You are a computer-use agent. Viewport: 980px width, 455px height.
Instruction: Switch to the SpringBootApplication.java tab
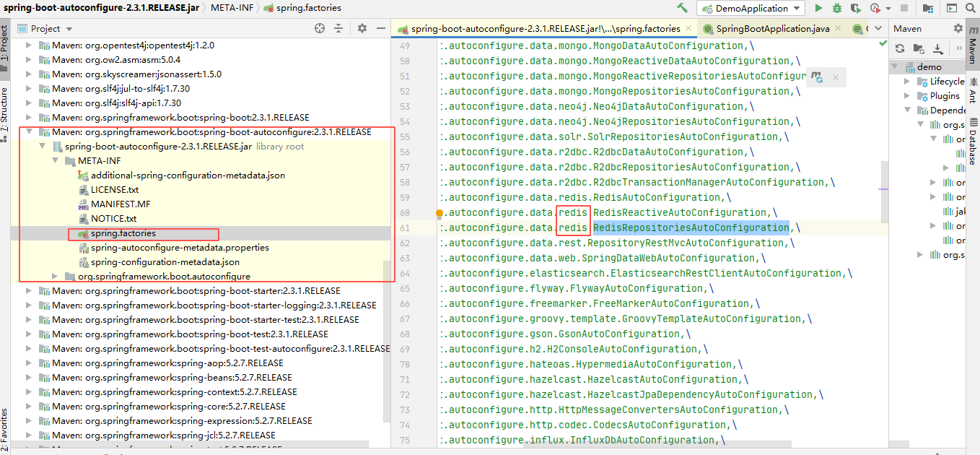tap(772, 29)
